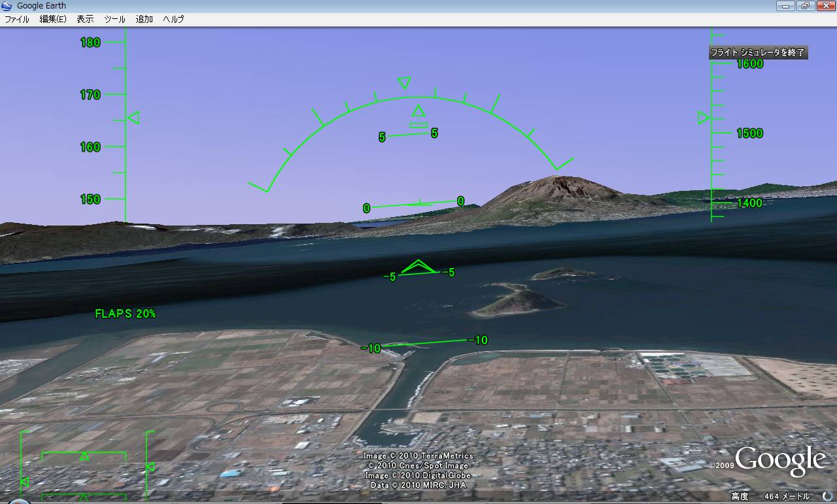Viewport: 837px width, 504px height.
Task: Click the 1400 altitude scale value
Action: (749, 203)
